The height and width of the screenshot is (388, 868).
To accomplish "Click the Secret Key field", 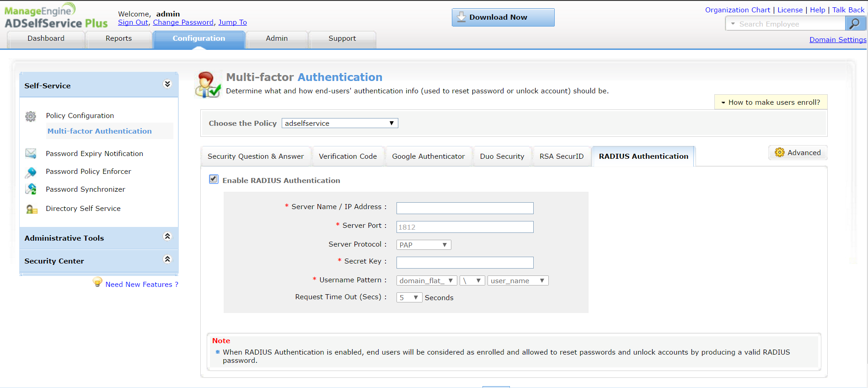I will pos(465,263).
